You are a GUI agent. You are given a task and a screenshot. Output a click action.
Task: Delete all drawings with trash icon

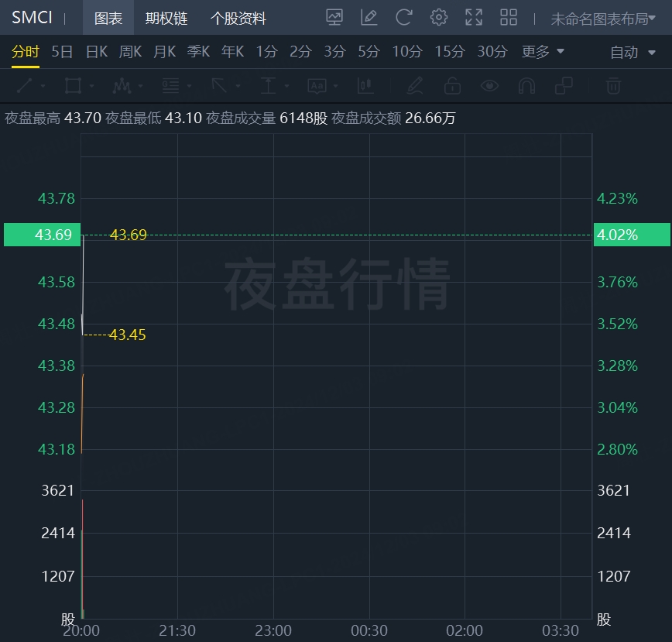point(613,86)
